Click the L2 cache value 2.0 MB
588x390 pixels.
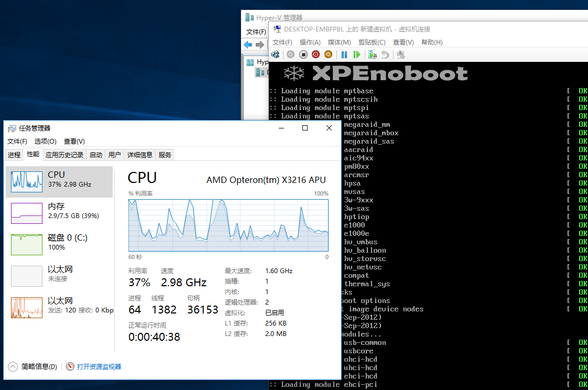click(276, 334)
